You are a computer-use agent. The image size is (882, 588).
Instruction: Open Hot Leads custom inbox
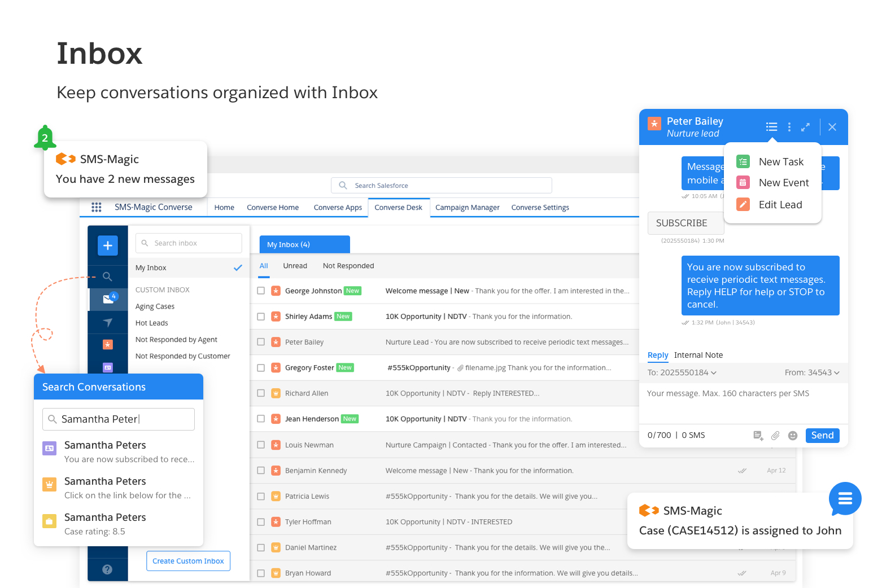point(152,323)
